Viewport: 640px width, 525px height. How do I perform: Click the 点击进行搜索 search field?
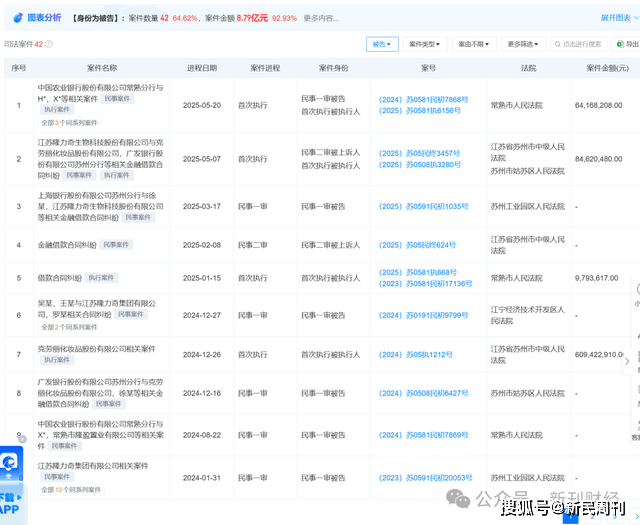click(x=578, y=44)
